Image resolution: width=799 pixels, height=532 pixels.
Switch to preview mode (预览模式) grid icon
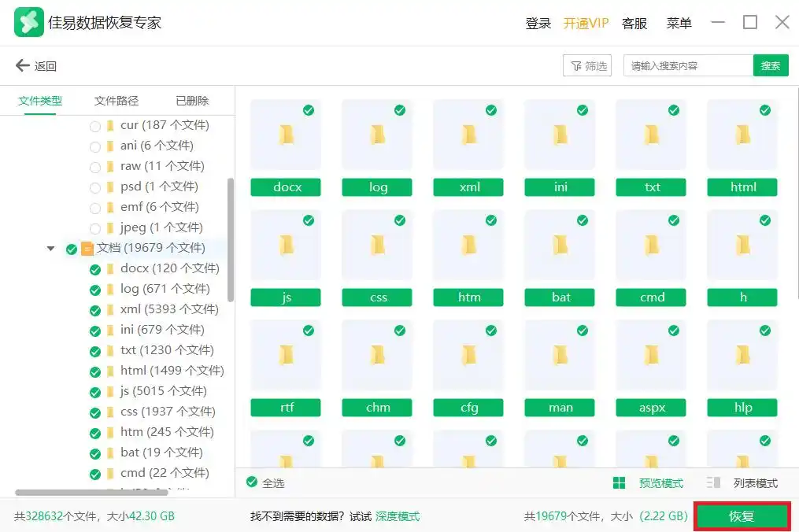tap(620, 483)
